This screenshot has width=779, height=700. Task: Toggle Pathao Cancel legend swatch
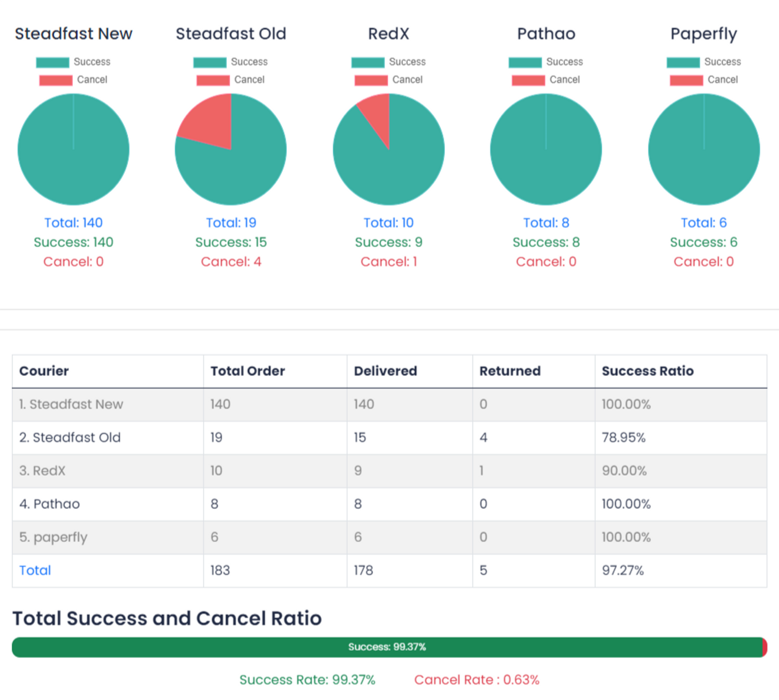point(528,80)
